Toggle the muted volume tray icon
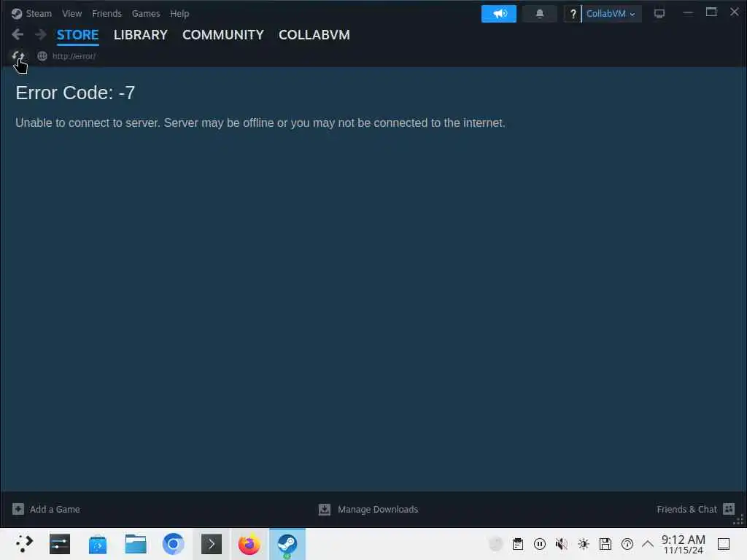 (562, 544)
